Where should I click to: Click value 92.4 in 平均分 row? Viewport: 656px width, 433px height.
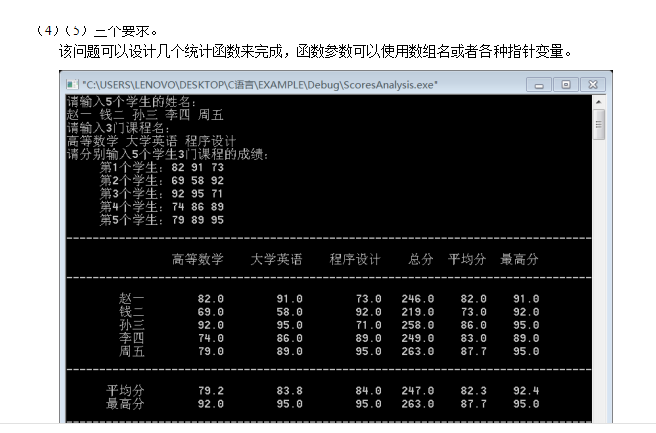(526, 391)
